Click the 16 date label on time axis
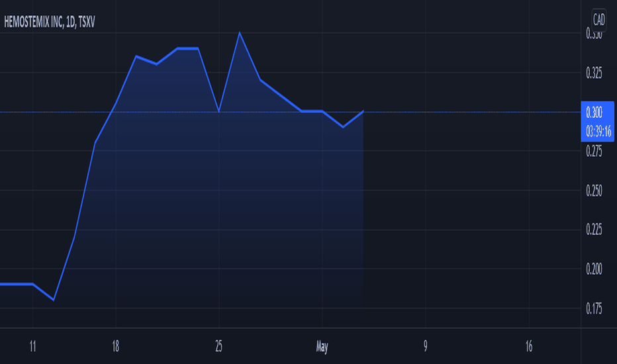 tap(529, 346)
